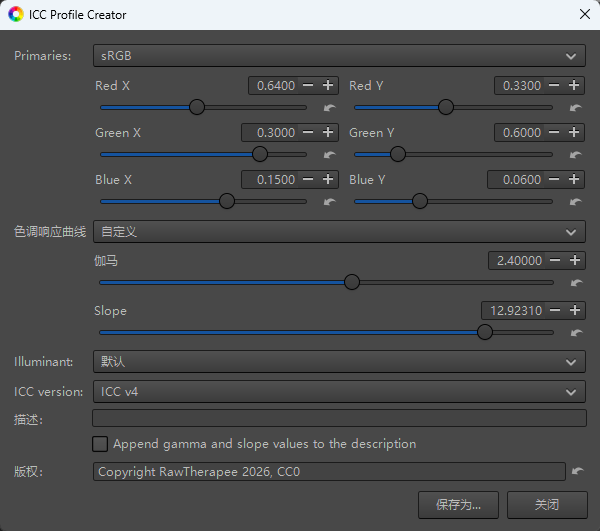This screenshot has height=531, width=600.
Task: Click the Red Y slider handle
Action: [x=446, y=108]
